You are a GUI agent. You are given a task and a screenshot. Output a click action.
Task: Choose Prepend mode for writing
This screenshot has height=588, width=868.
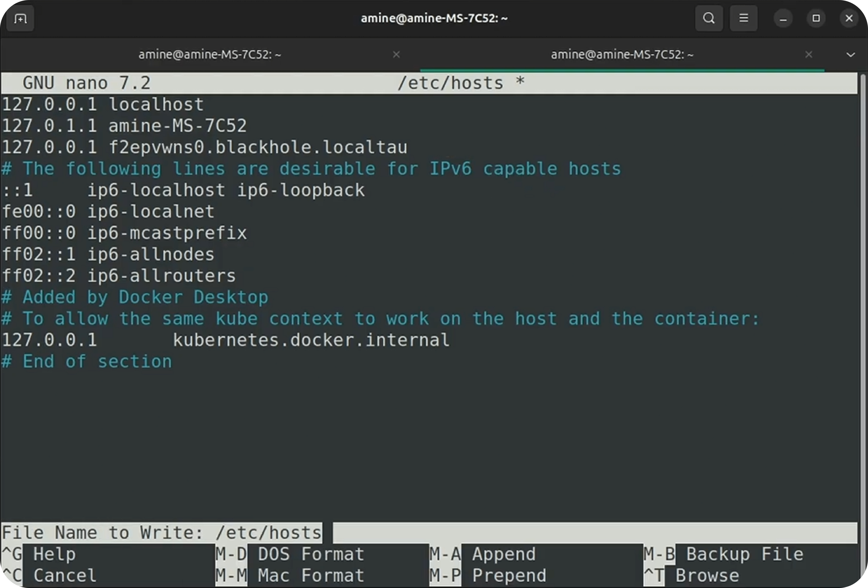pyautogui.click(x=509, y=576)
